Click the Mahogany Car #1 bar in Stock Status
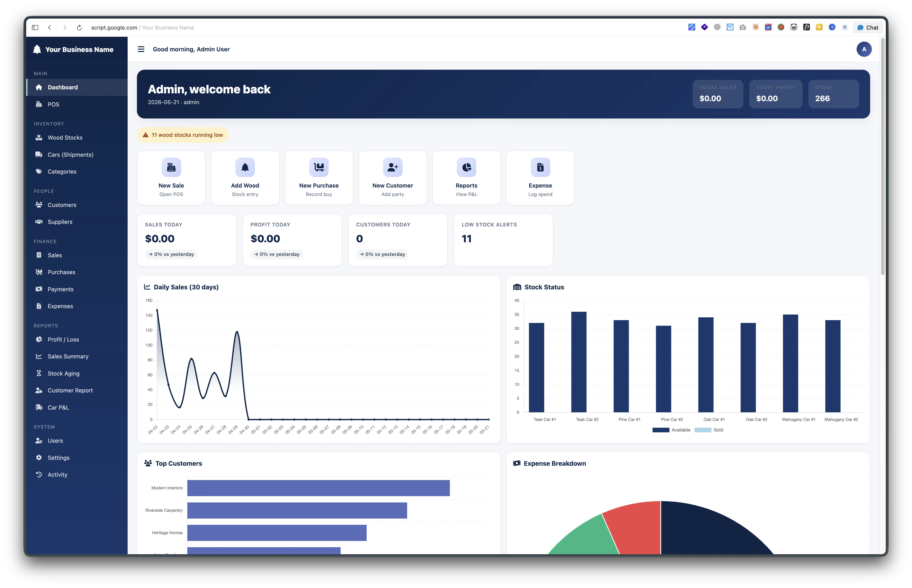Screen dimensions: 912x588 click(x=790, y=363)
